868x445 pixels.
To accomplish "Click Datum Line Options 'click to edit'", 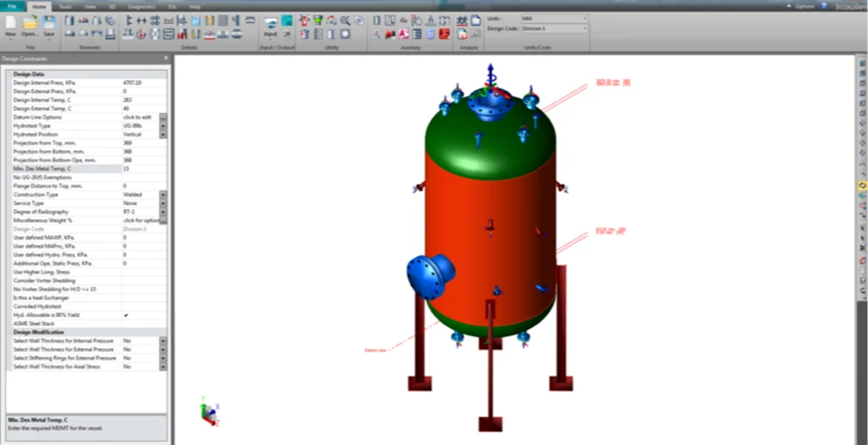I will tap(137, 117).
